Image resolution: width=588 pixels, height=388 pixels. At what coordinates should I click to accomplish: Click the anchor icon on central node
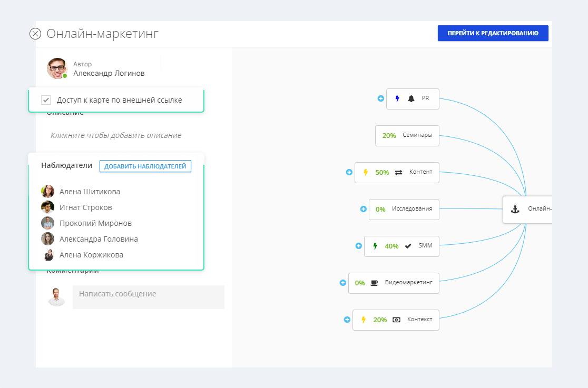tap(515, 209)
